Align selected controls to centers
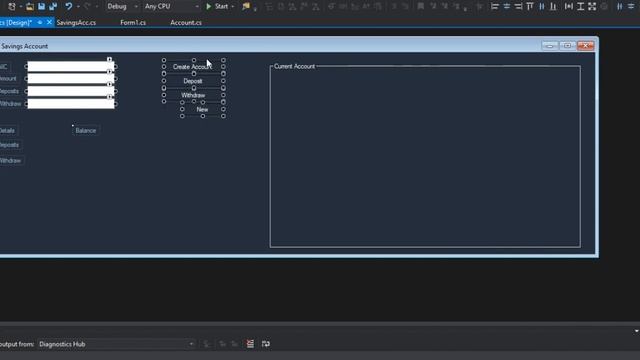The height and width of the screenshot is (360, 640). (507, 7)
